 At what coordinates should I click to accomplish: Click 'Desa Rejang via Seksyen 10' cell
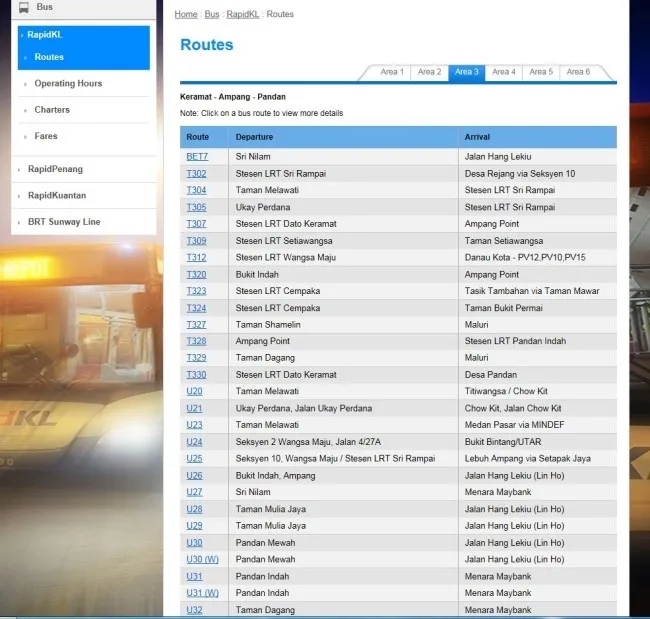click(x=520, y=174)
